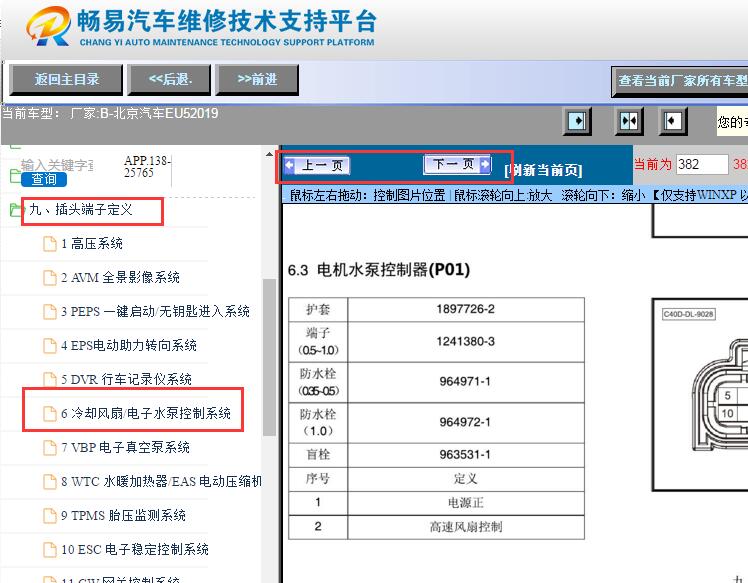Click page icon beside 10 ESC entry

[50, 550]
